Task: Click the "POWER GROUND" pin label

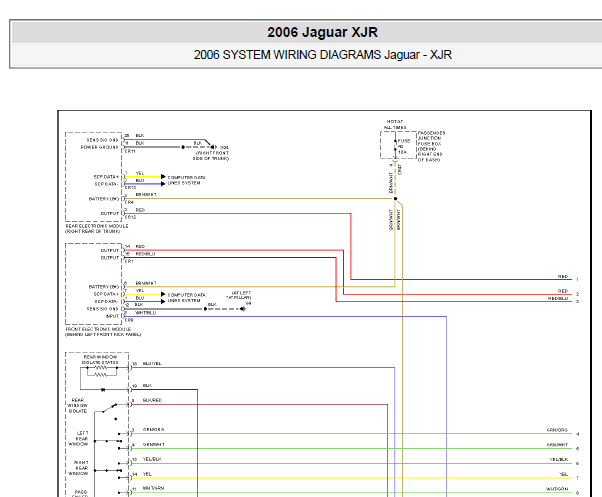Action: coord(99,147)
